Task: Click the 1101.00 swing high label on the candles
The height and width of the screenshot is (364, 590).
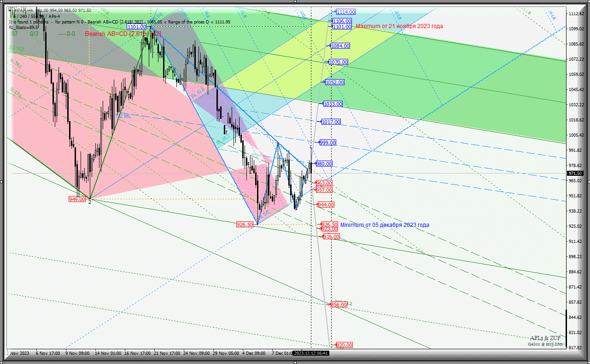Action: click(136, 27)
